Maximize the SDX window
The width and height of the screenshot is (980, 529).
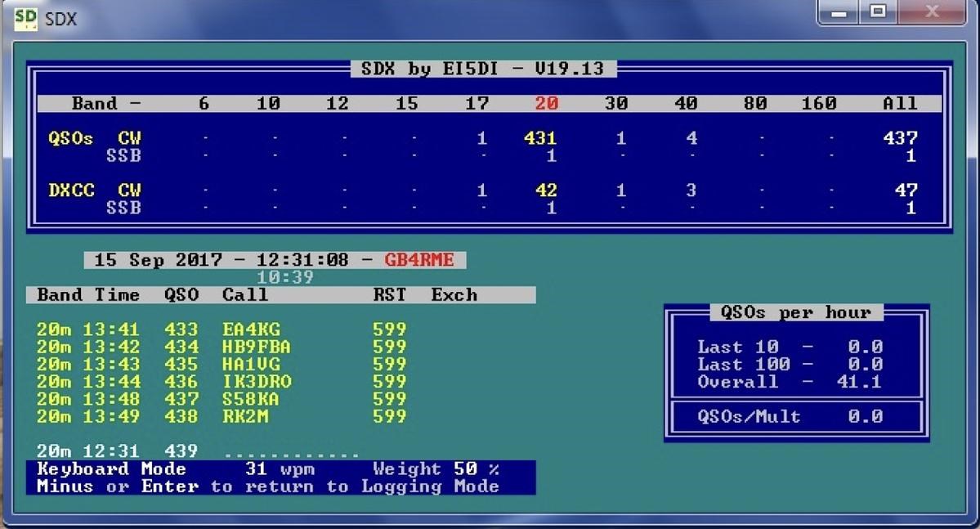tap(878, 12)
